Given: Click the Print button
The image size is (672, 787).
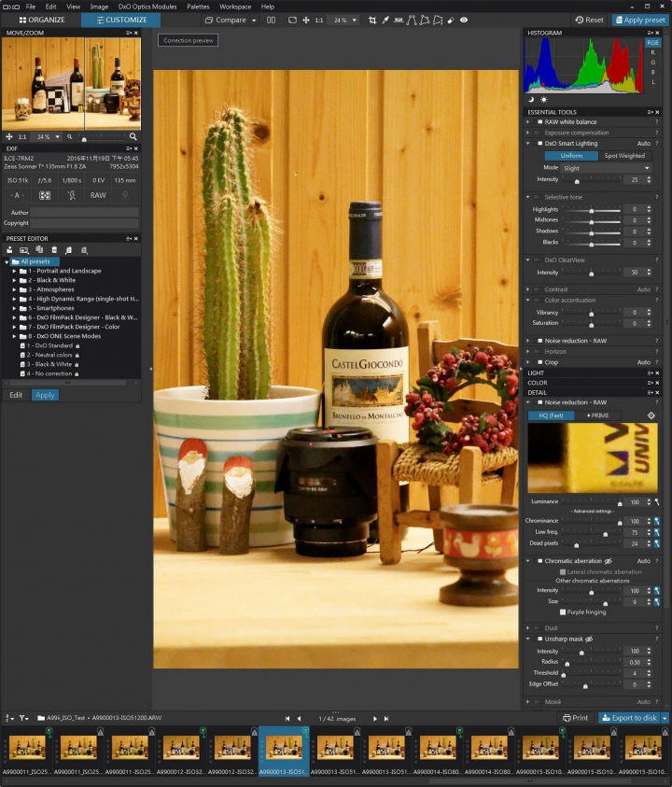Looking at the screenshot, I should 576,718.
